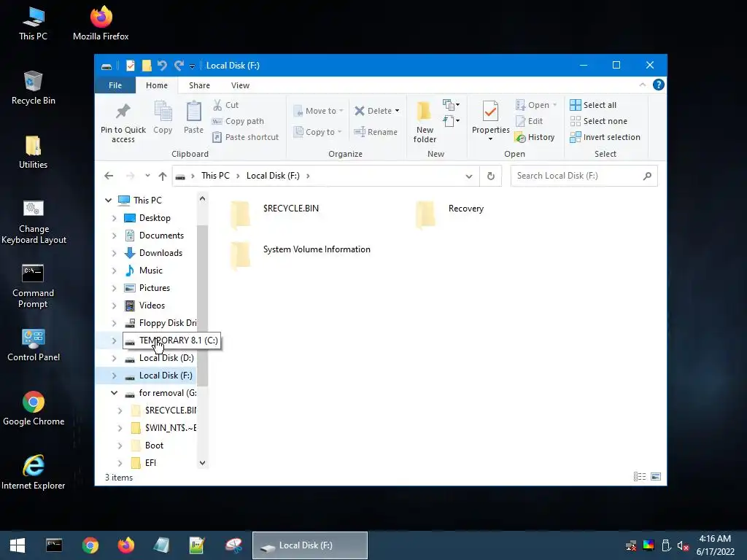Collapse This PC tree node

coord(109,200)
